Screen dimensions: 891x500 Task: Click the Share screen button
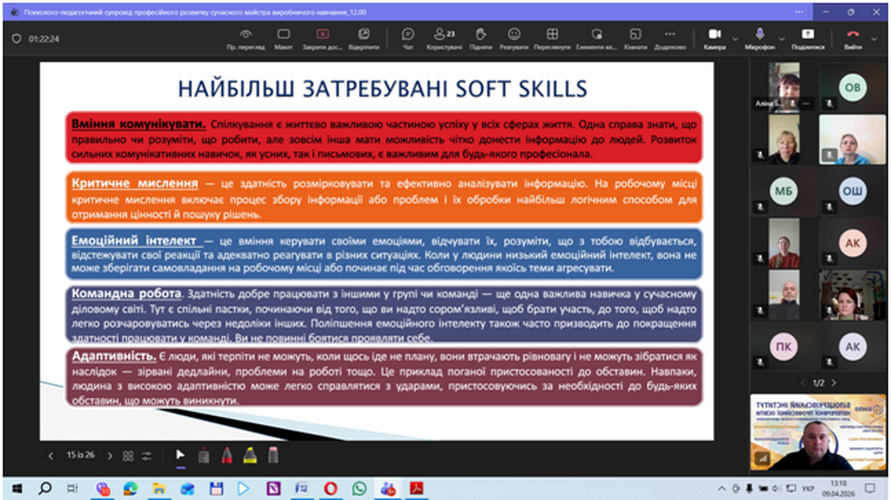(x=807, y=38)
